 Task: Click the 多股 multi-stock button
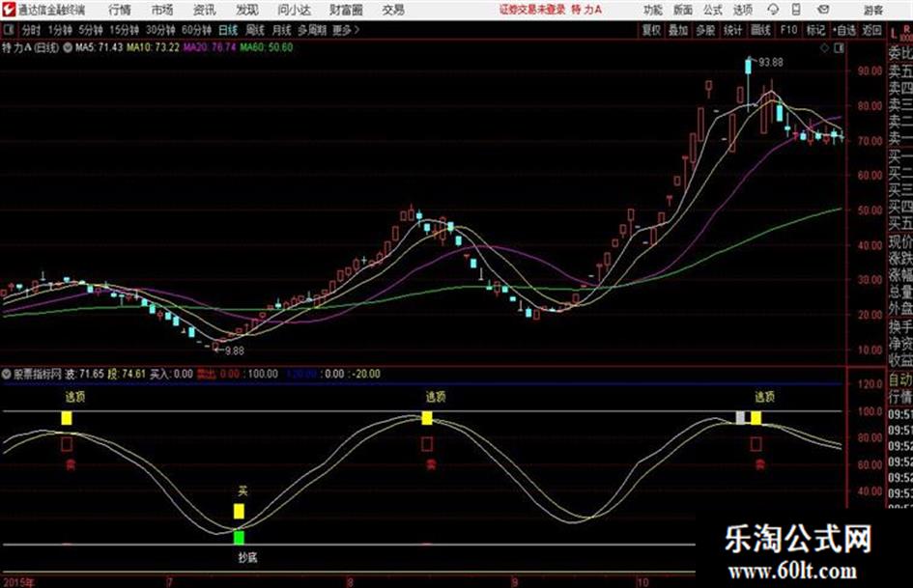pos(705,30)
